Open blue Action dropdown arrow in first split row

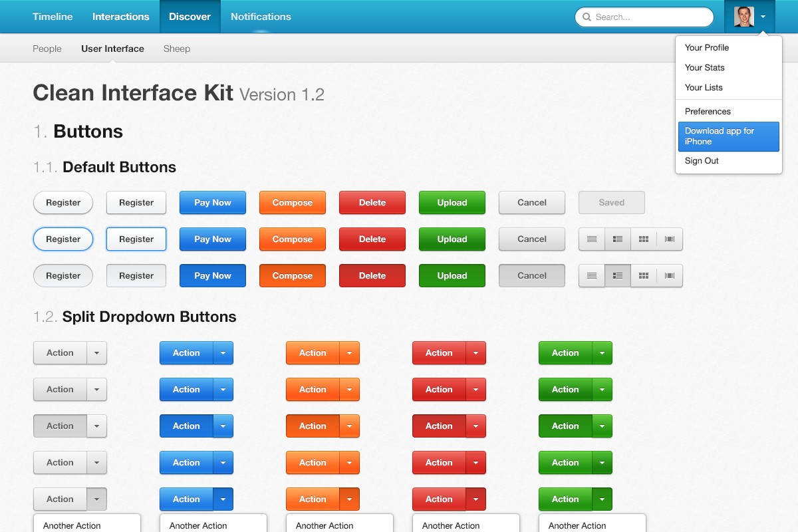pos(223,353)
